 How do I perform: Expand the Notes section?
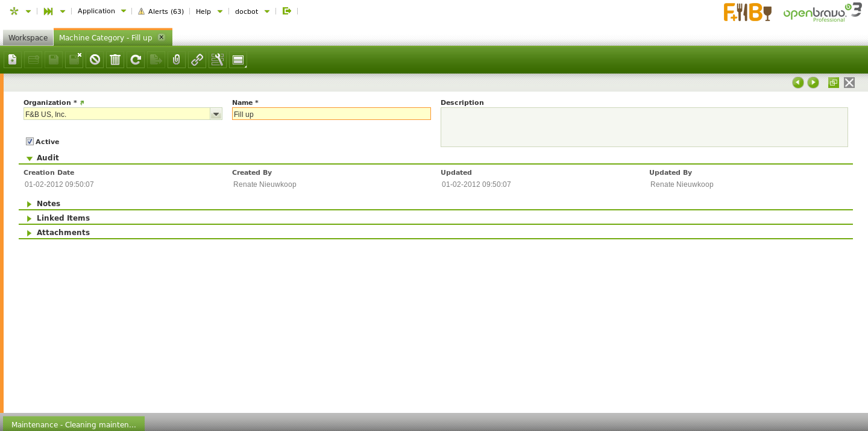(48, 204)
